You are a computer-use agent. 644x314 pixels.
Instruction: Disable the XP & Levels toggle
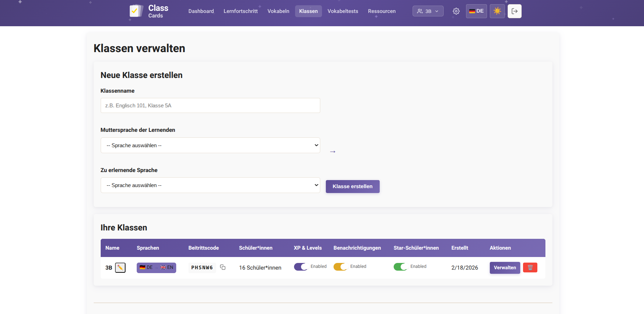click(x=301, y=267)
